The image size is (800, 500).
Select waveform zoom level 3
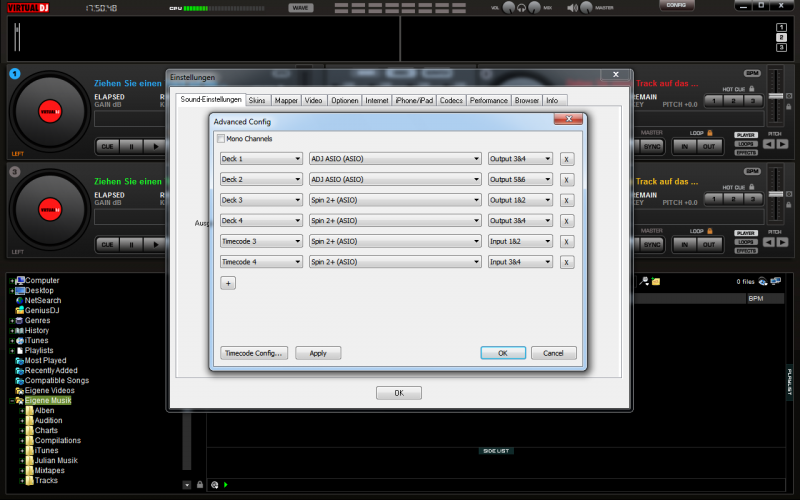click(781, 47)
